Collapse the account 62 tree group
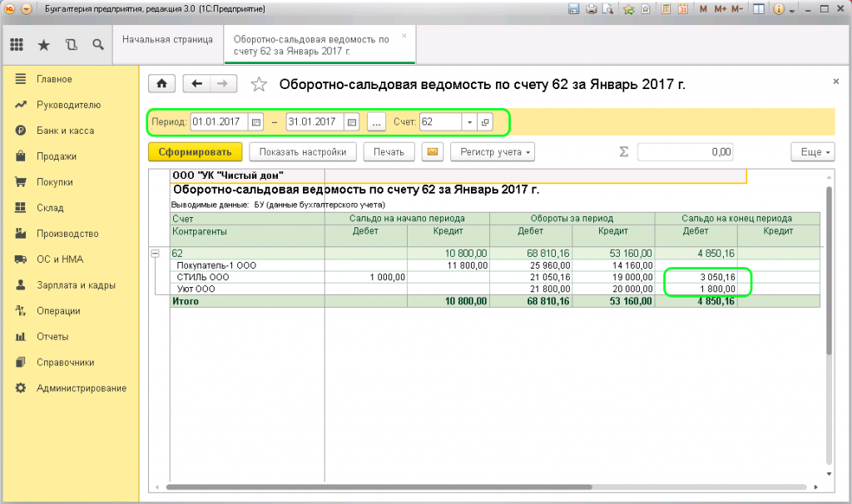 [155, 253]
